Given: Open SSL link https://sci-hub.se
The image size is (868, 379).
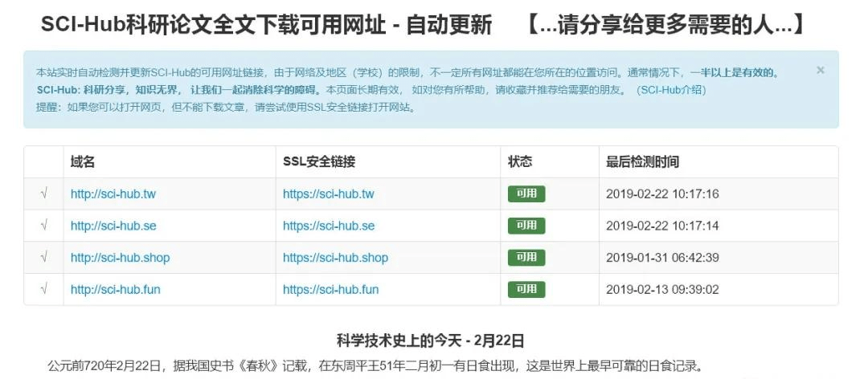Looking at the screenshot, I should [x=329, y=226].
